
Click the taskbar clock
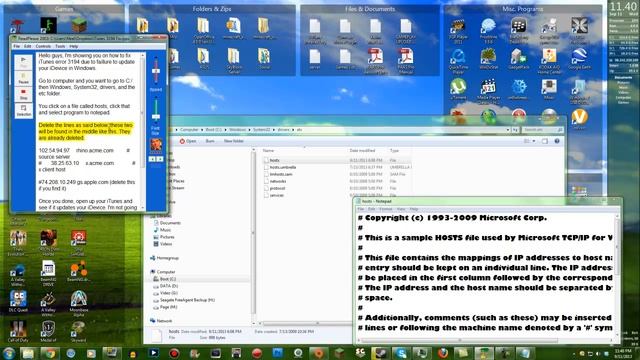click(x=622, y=353)
